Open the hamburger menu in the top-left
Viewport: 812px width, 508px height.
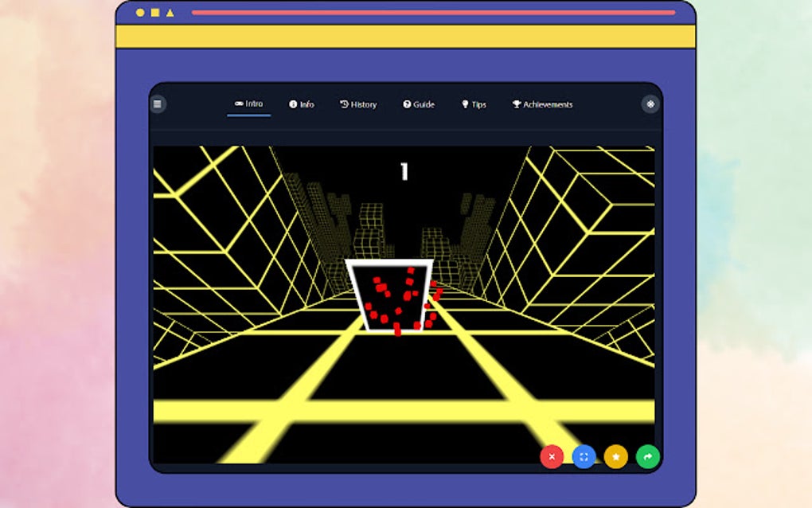(x=158, y=104)
